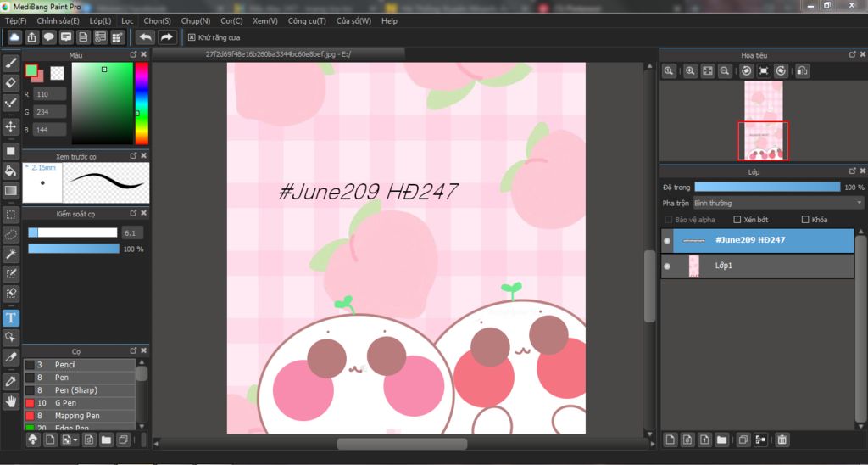
Task: Delete layer with the trash icon
Action: pos(782,440)
